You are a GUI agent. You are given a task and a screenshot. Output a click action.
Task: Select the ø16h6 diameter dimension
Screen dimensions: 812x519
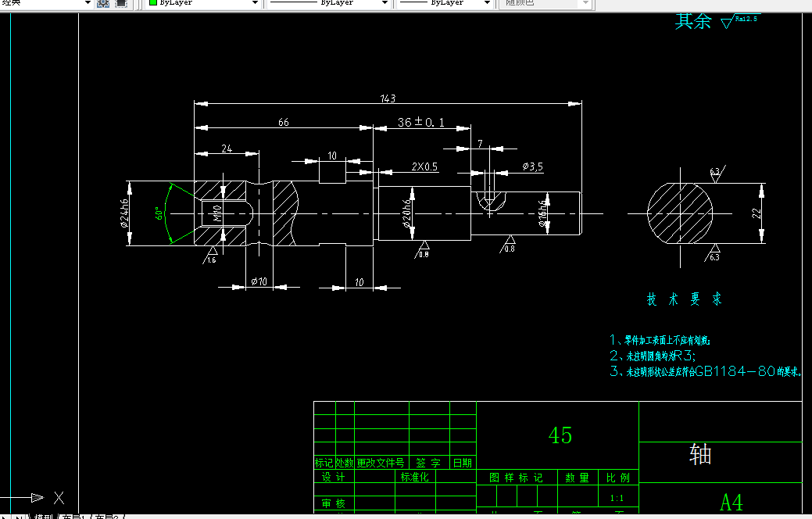542,213
